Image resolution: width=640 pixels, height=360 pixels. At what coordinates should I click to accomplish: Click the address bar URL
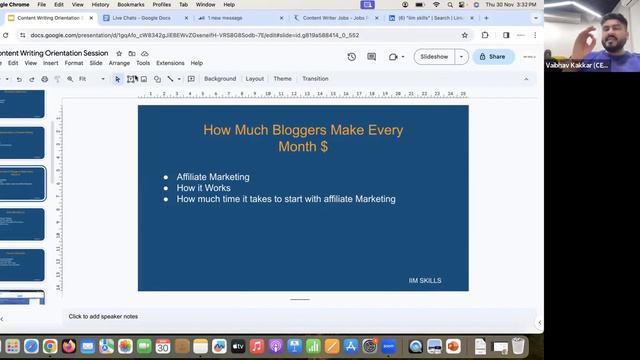(x=195, y=36)
